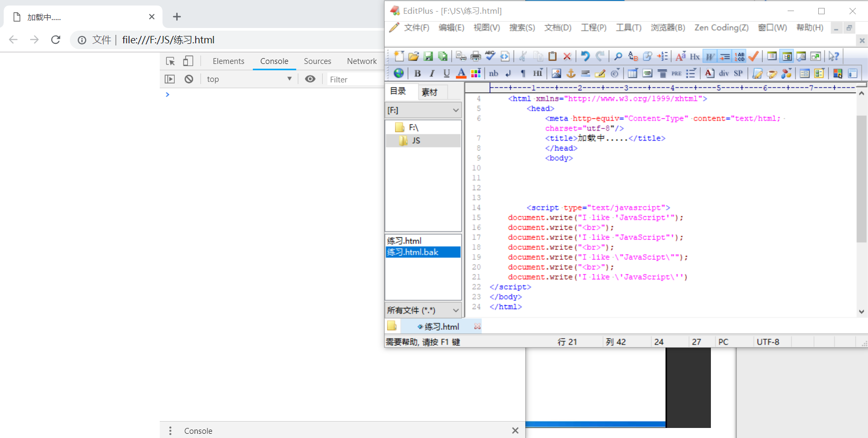Click the Filter input in Console
Image resolution: width=868 pixels, height=438 pixels.
click(x=355, y=79)
